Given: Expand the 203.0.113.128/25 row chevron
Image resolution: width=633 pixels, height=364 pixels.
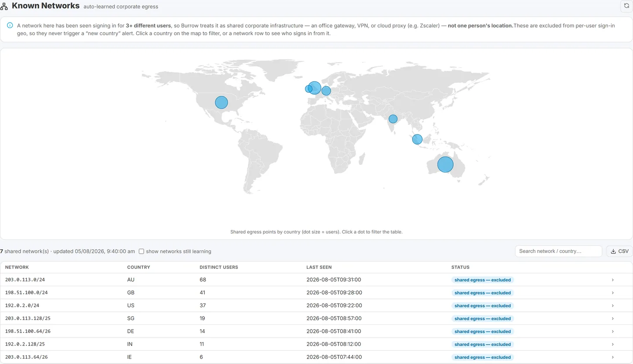Looking at the screenshot, I should click(x=613, y=318).
